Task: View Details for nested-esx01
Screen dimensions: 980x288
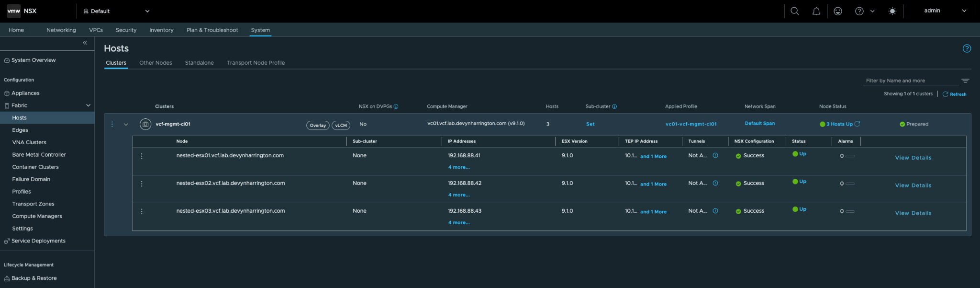Action: pos(913,158)
